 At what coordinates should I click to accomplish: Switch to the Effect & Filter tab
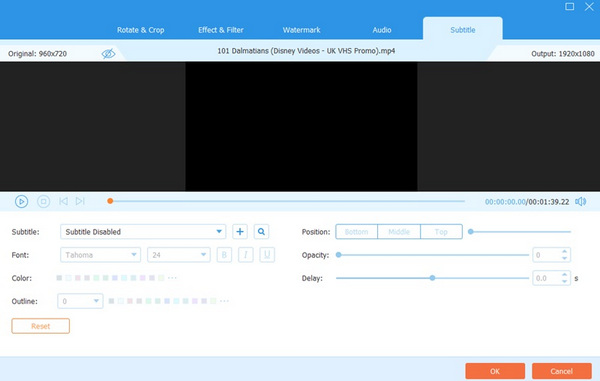[221, 30]
